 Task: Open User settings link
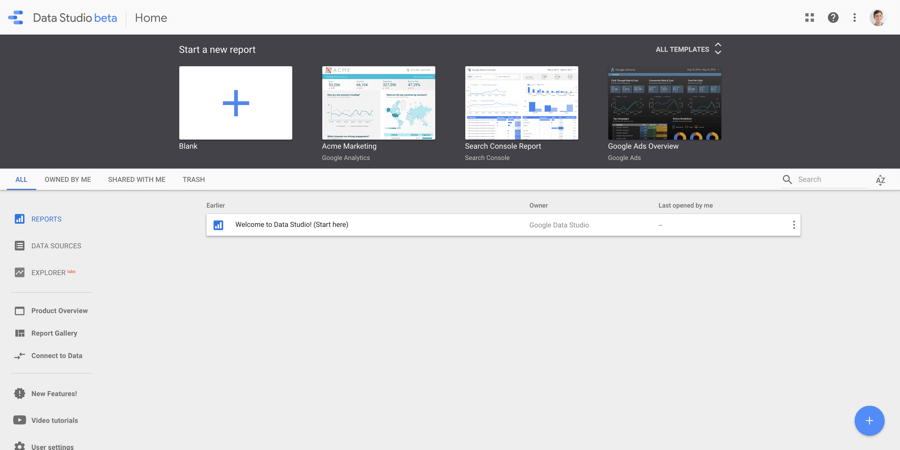[52, 447]
